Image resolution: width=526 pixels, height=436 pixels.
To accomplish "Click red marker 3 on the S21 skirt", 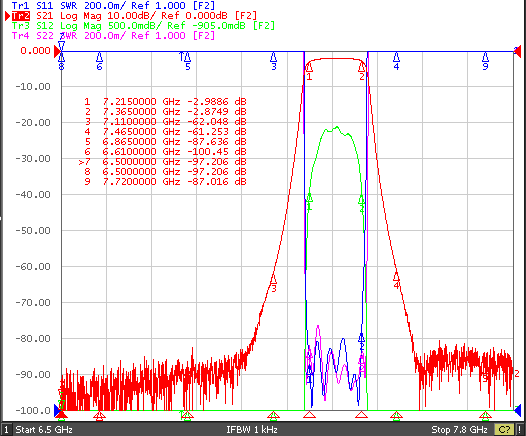I will click(x=274, y=283).
